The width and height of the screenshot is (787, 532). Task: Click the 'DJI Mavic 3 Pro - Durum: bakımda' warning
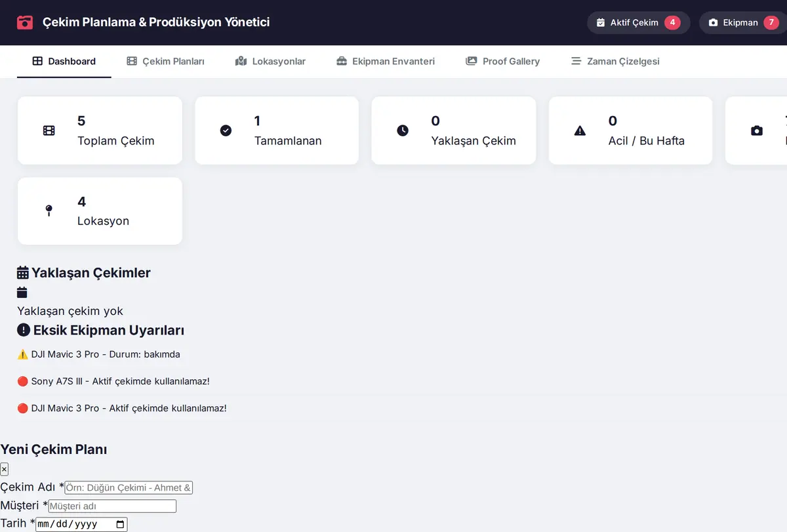(98, 354)
